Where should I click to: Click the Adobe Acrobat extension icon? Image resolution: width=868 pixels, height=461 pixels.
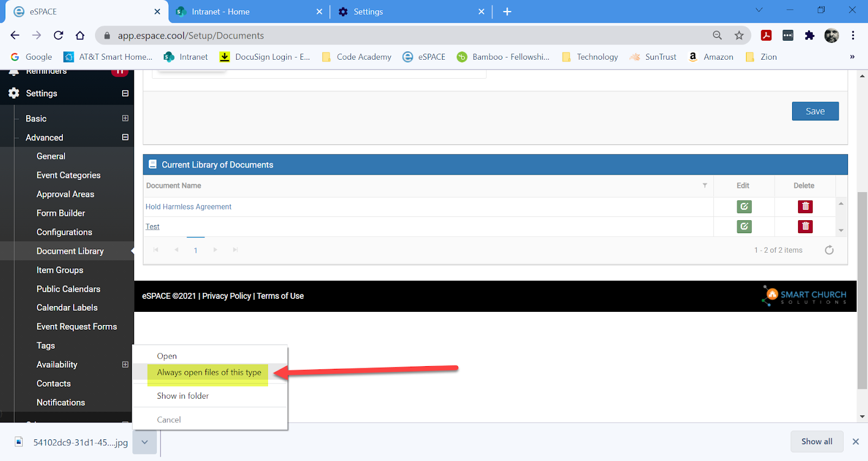(x=766, y=35)
